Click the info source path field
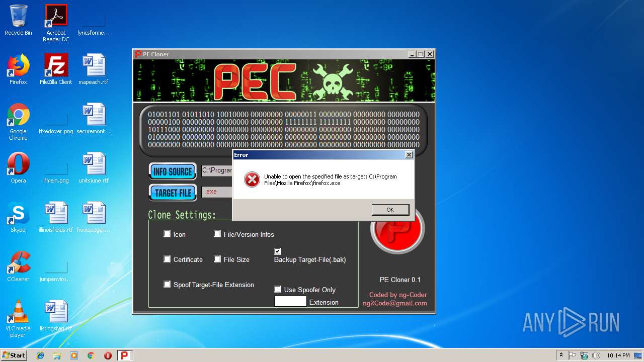This screenshot has width=644, height=362. [x=217, y=170]
